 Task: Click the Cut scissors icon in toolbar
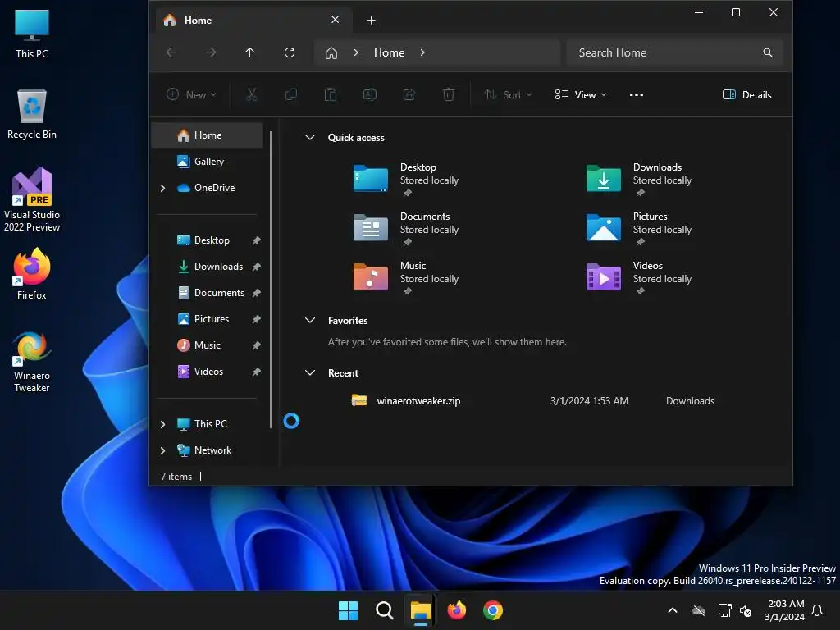(x=251, y=95)
